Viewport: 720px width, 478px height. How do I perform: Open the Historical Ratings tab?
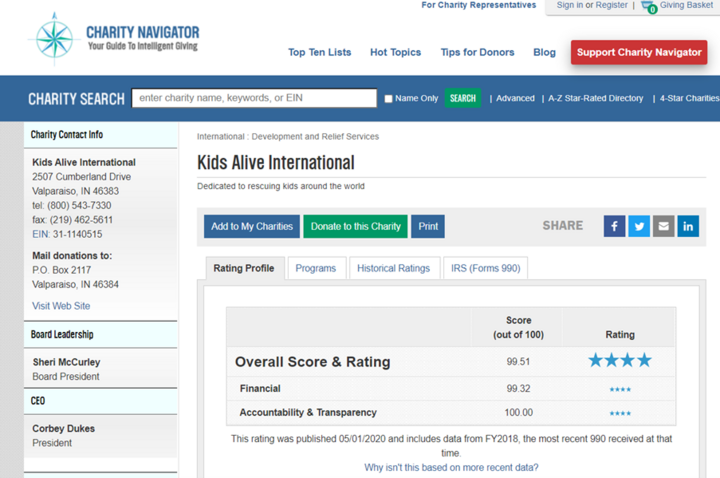[x=394, y=268]
